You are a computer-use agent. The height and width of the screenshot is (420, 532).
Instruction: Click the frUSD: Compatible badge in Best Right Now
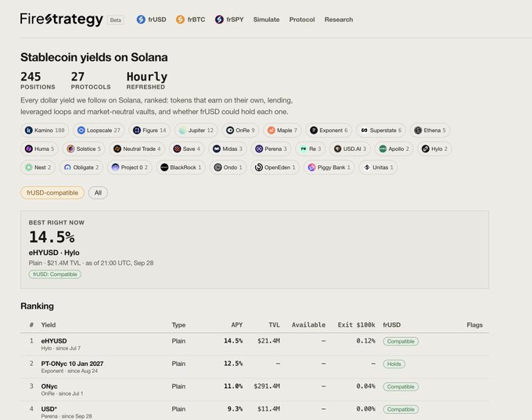tap(55, 274)
